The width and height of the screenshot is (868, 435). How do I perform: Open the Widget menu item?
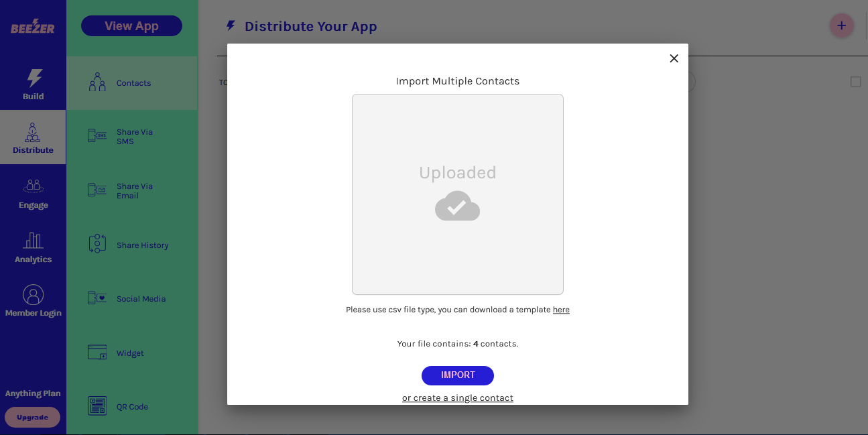[130, 353]
